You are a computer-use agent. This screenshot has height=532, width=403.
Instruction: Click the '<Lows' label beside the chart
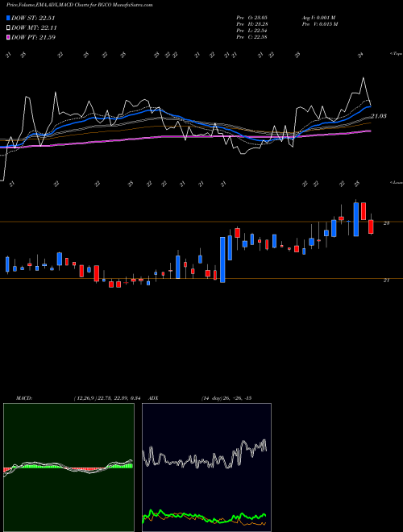pyautogui.click(x=396, y=182)
